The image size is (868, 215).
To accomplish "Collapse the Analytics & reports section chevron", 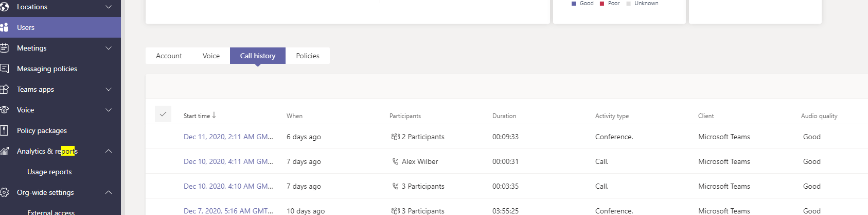I will (x=109, y=151).
